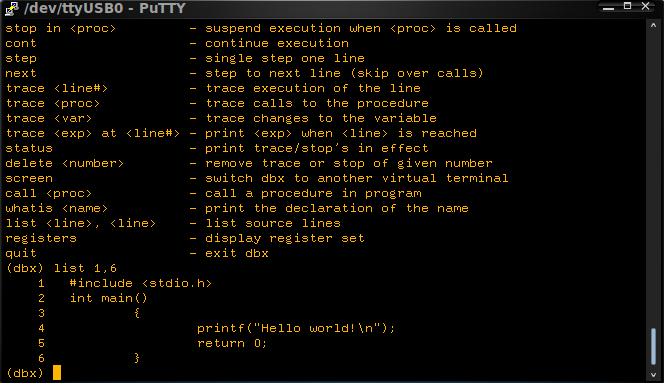Click the 'stop in <proc>' help entry

[x=60, y=28]
